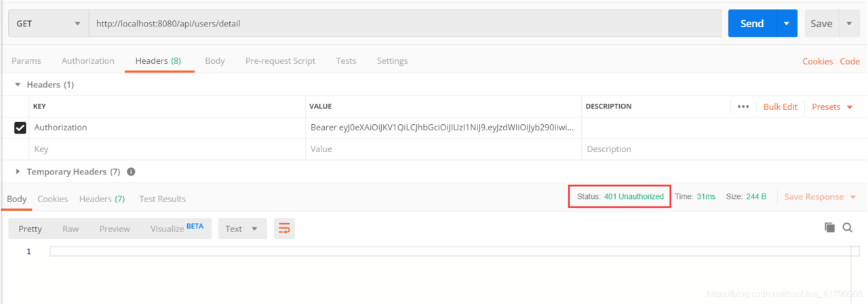The width and height of the screenshot is (868, 304).
Task: Click Bulk Edit for headers
Action: pyautogui.click(x=781, y=107)
